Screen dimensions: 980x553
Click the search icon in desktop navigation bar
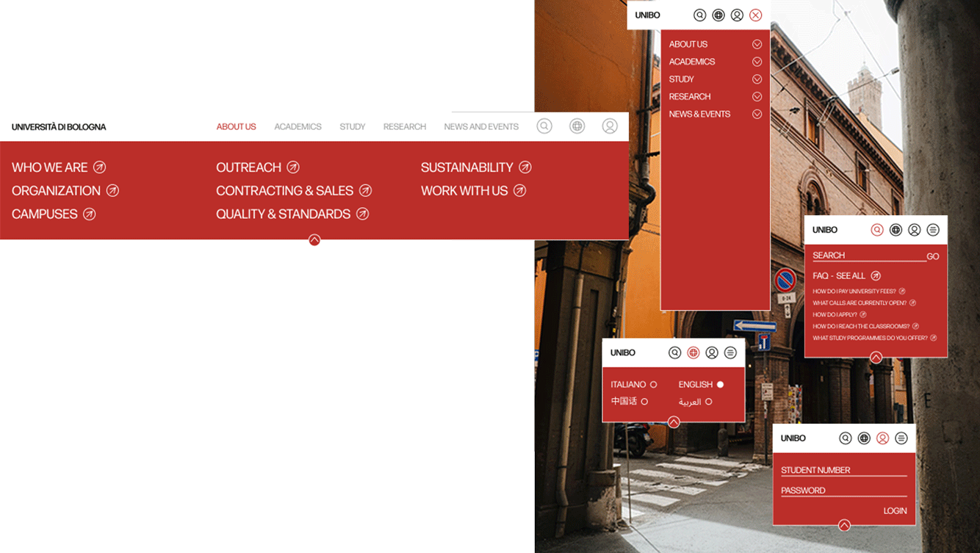pyautogui.click(x=544, y=126)
